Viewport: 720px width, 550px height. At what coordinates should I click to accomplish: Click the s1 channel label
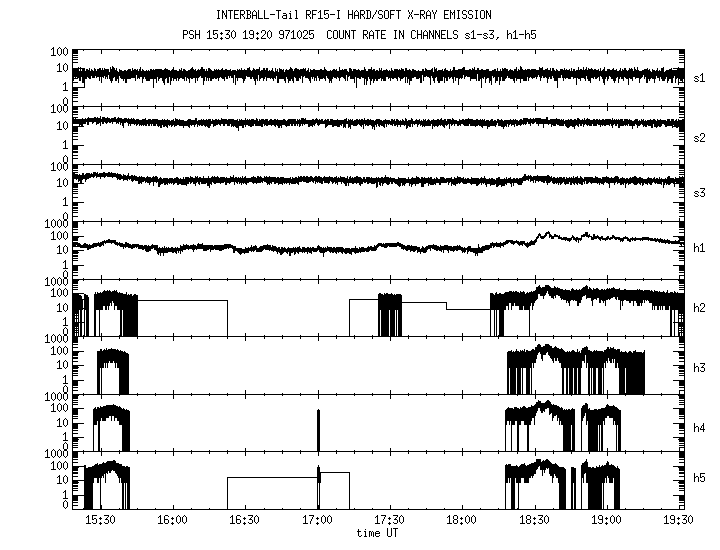pyautogui.click(x=700, y=78)
